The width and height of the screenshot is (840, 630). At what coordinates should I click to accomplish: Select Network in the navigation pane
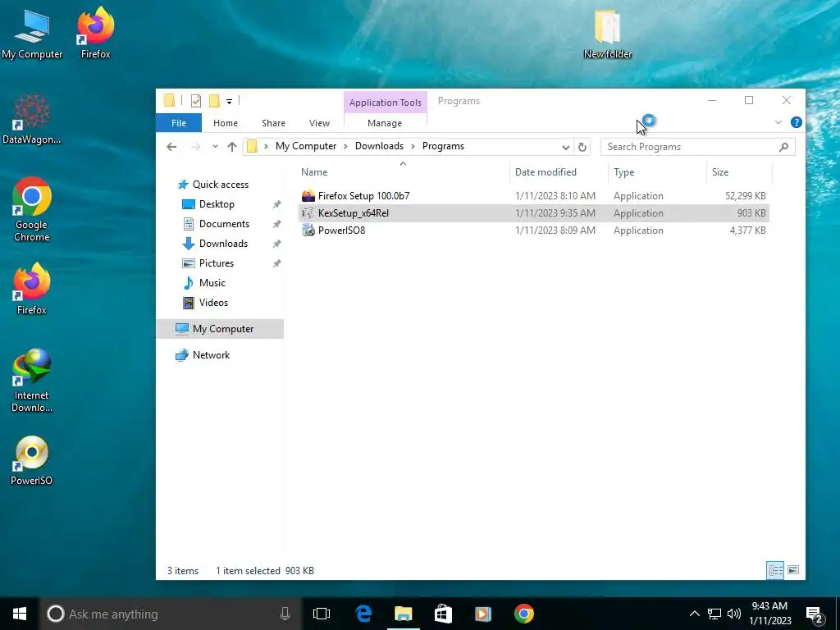pos(203,355)
